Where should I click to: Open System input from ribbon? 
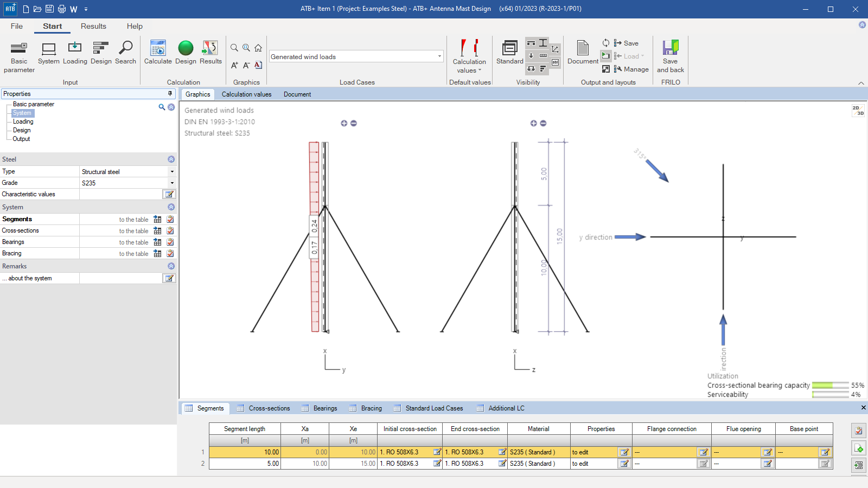pos(49,53)
